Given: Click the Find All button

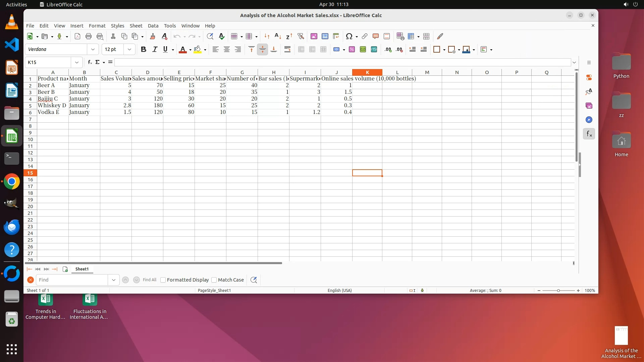Looking at the screenshot, I should point(149,280).
